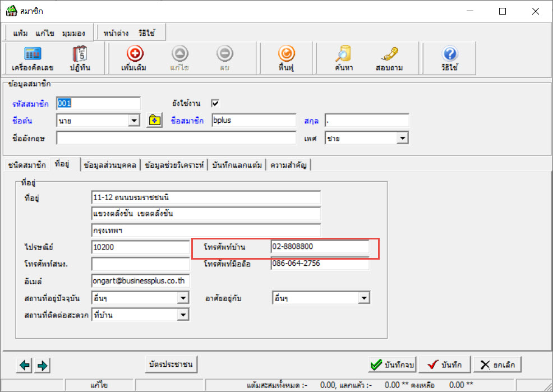Go to next record with right arrow
The height and width of the screenshot is (392, 553).
[x=43, y=365]
